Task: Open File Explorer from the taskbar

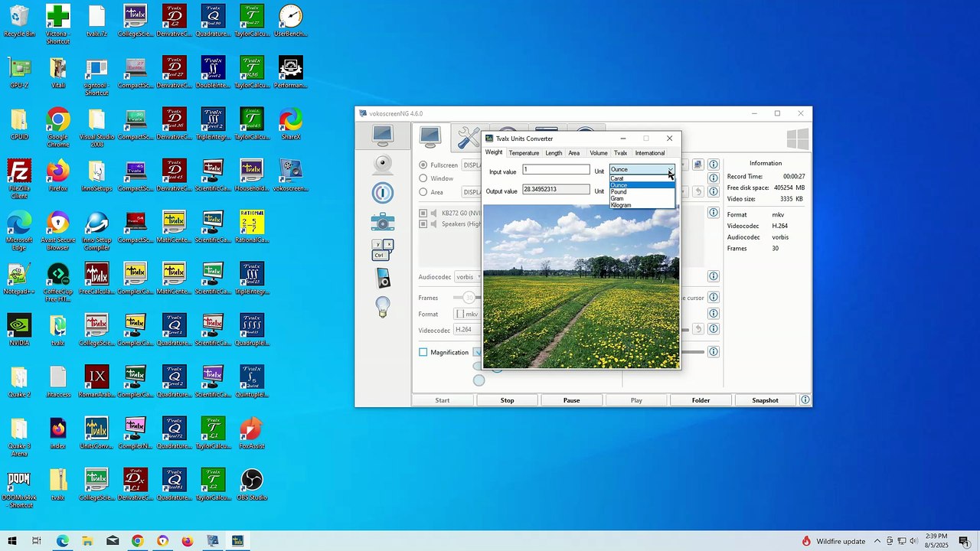Action: tap(88, 541)
